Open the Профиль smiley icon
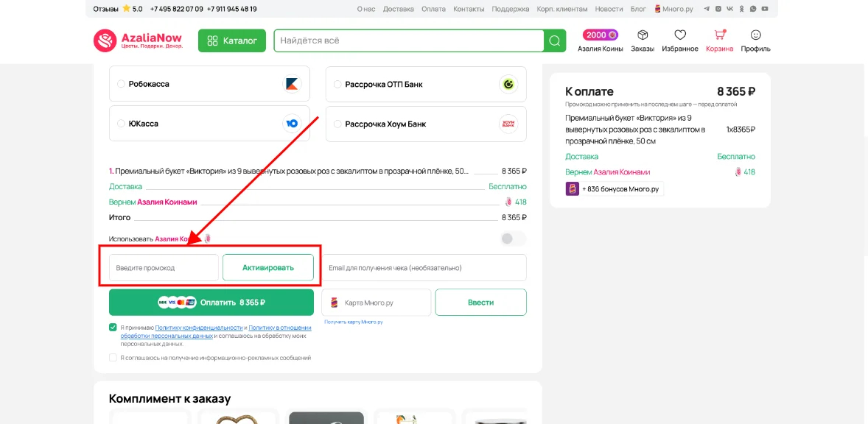 pyautogui.click(x=756, y=35)
